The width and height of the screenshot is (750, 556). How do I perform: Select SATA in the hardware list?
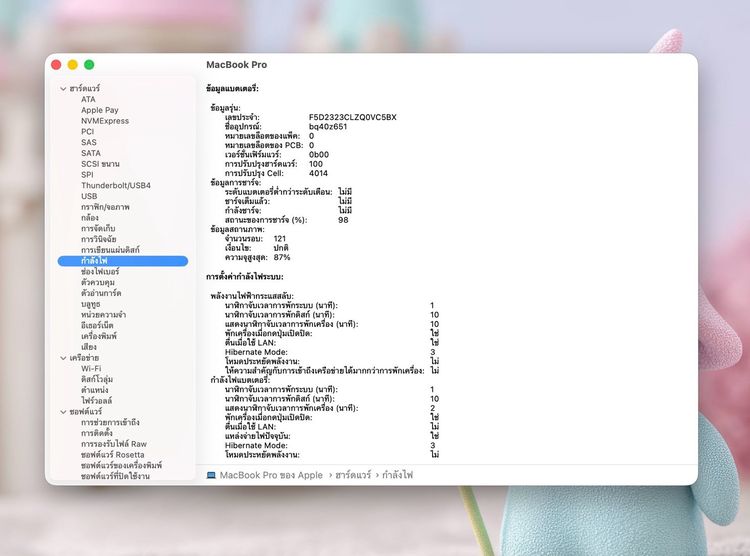coord(91,153)
